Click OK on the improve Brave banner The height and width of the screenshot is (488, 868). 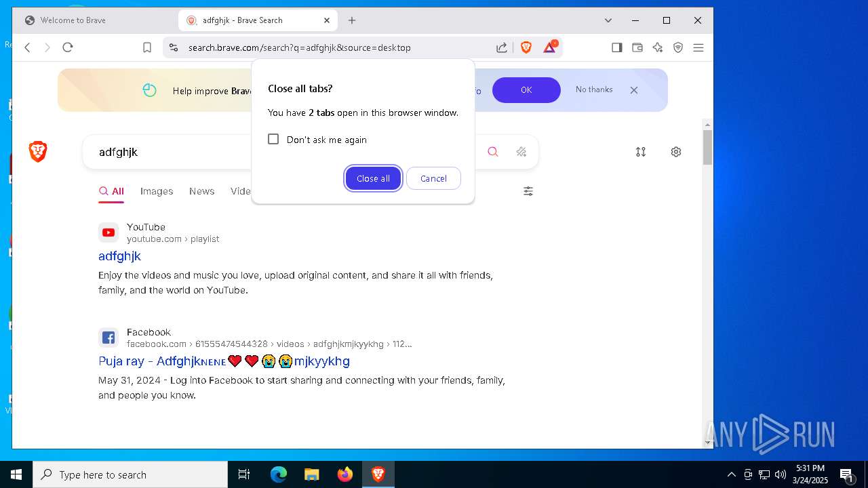(526, 90)
